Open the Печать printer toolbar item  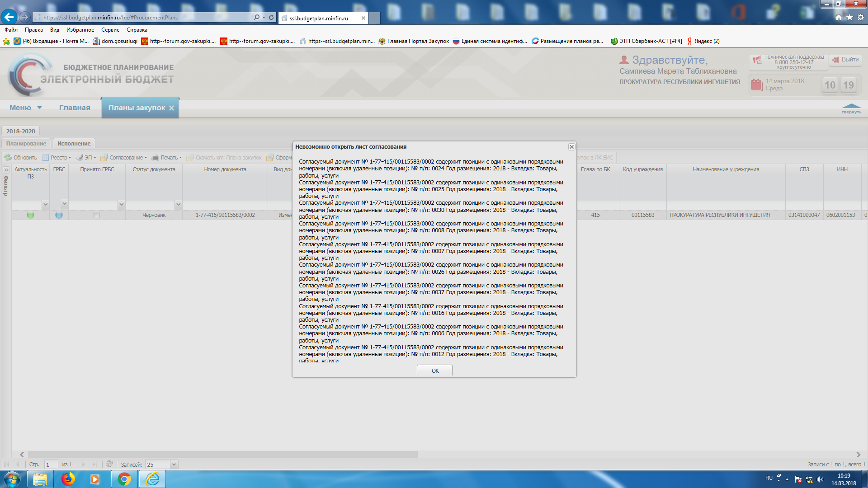[156, 158]
